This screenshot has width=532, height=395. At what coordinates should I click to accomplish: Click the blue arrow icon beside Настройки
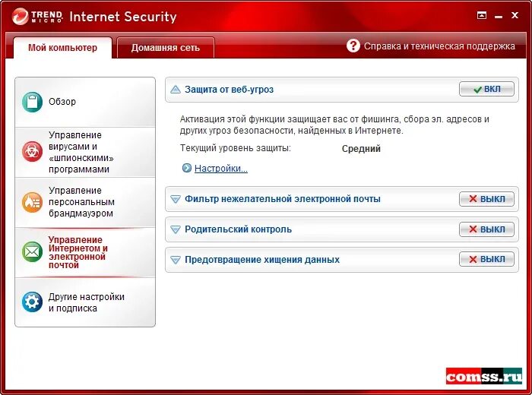[187, 168]
